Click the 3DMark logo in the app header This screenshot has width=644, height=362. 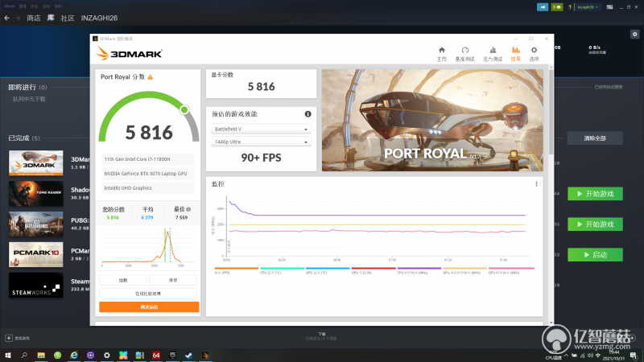tap(130, 53)
